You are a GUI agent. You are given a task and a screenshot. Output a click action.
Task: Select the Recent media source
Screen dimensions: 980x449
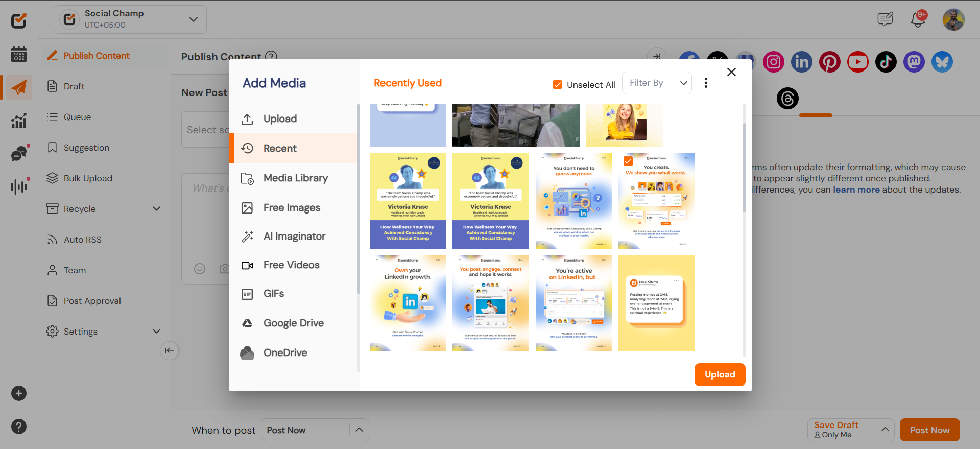[293, 148]
